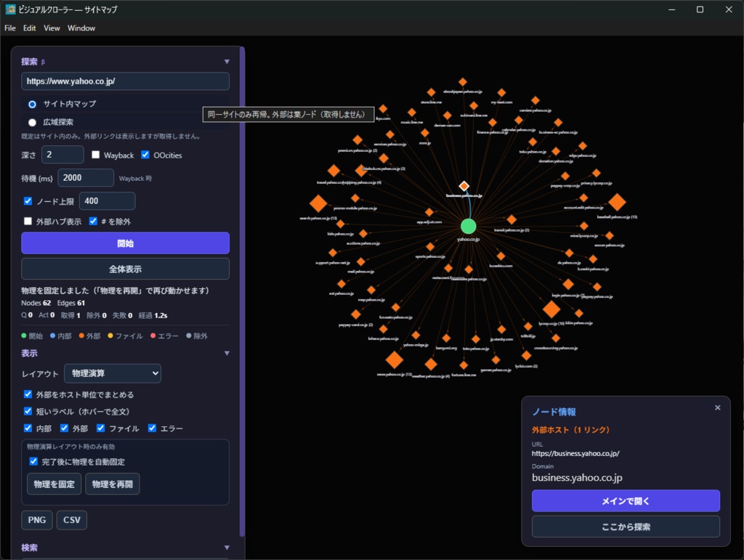Select the login.yahoo.co.jp node
744x560 pixels.
click(x=568, y=285)
